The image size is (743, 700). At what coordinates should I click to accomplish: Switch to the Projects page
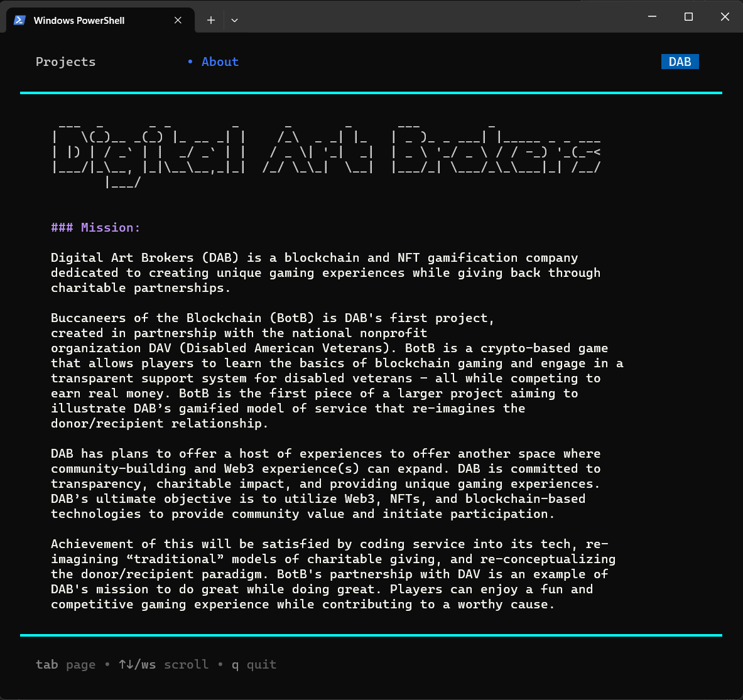click(x=66, y=62)
